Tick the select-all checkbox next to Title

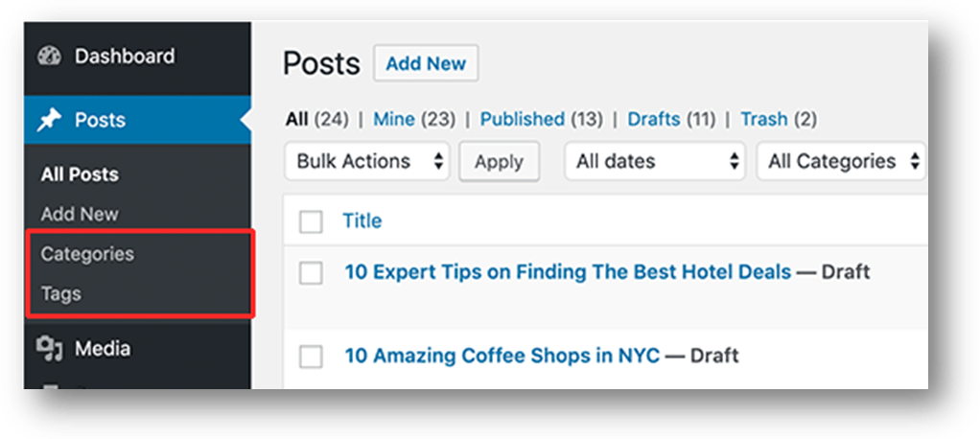(x=311, y=221)
